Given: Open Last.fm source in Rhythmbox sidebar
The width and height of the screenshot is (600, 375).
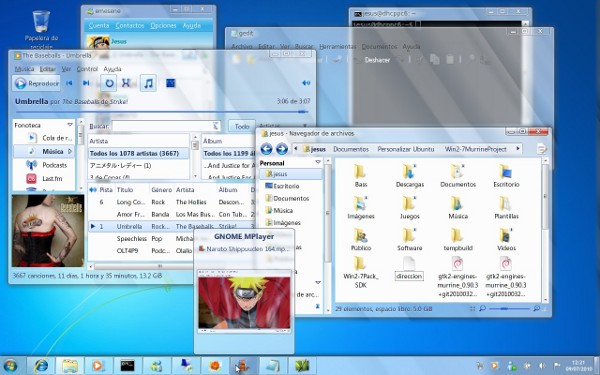Looking at the screenshot, I should click(44, 178).
